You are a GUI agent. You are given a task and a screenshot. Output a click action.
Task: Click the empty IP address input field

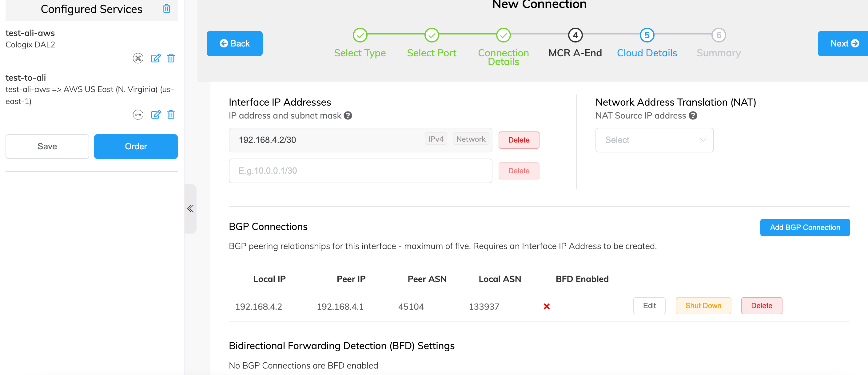[360, 171]
